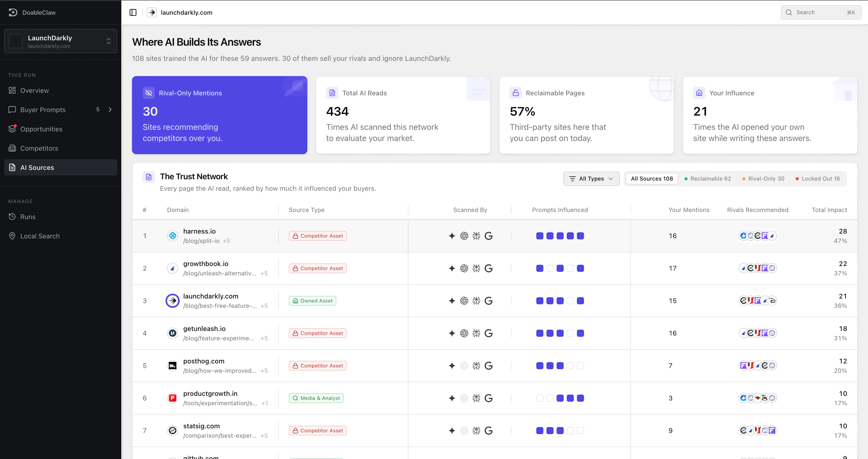Open Overview from the sidebar
Viewport: 868px width, 459px height.
coord(61,90)
